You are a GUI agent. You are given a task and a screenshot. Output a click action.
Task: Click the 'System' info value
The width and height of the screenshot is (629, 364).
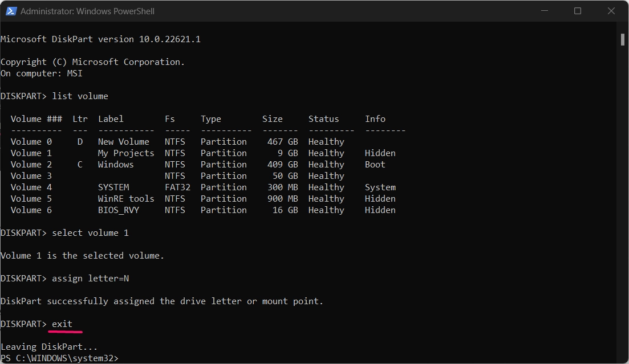click(x=380, y=187)
